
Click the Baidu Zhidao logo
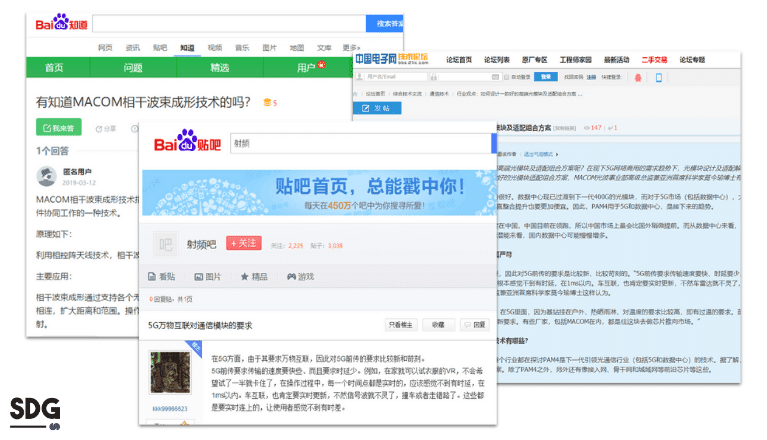pyautogui.click(x=61, y=22)
